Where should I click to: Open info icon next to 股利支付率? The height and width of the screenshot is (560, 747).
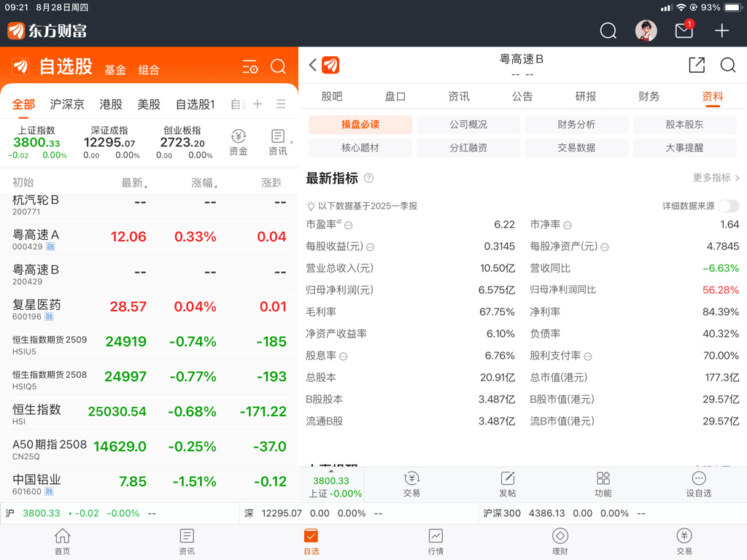[x=588, y=356]
